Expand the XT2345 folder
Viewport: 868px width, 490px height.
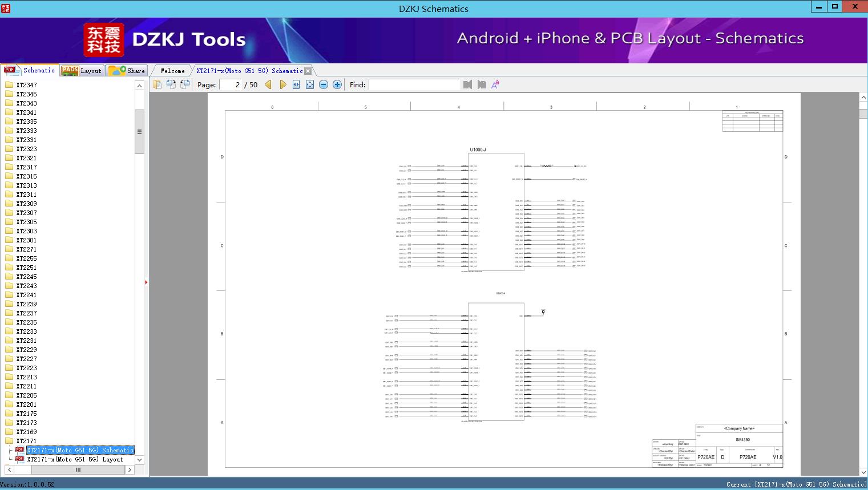click(26, 94)
